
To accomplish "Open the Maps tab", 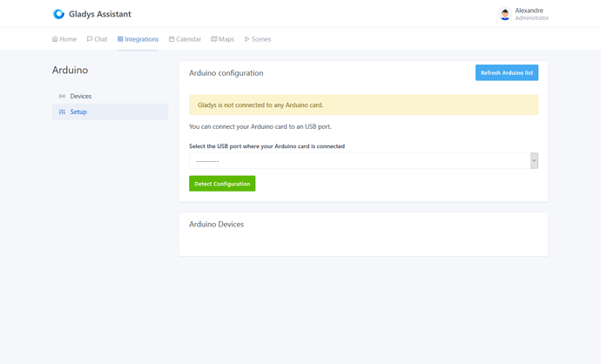I will [x=222, y=39].
